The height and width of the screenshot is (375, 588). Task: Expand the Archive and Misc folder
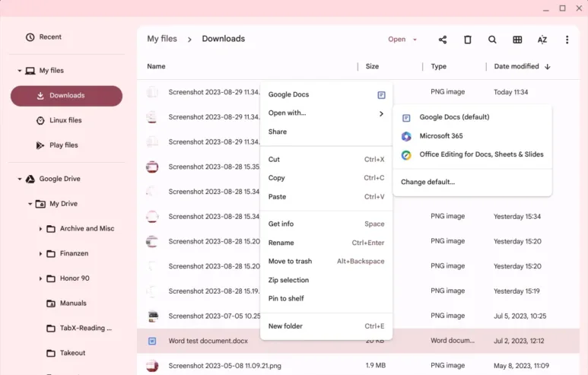click(40, 229)
